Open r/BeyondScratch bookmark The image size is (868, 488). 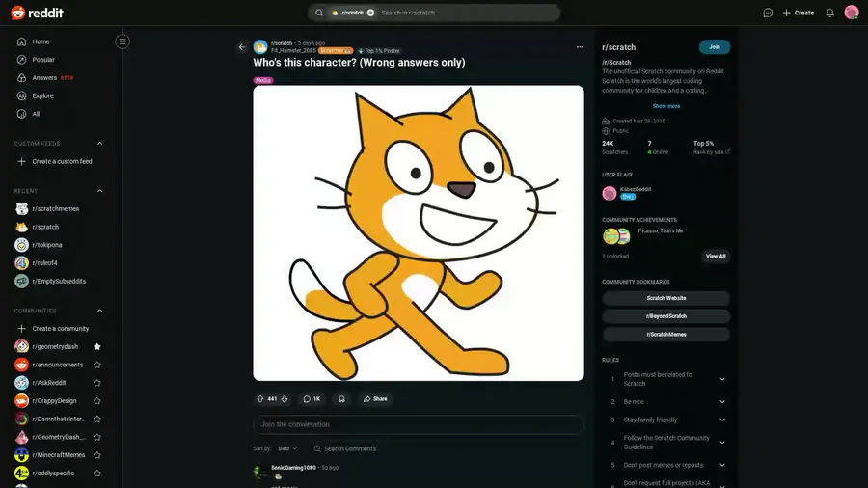pos(665,316)
